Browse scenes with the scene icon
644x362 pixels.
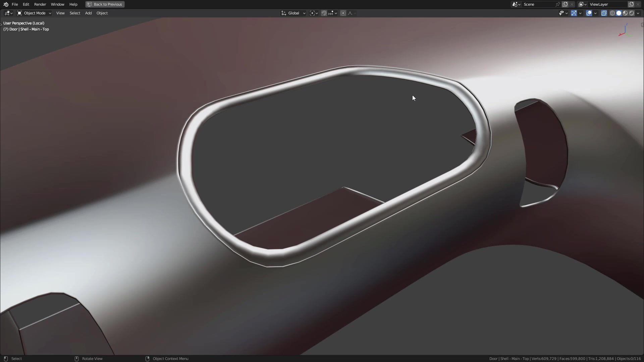pos(516,4)
